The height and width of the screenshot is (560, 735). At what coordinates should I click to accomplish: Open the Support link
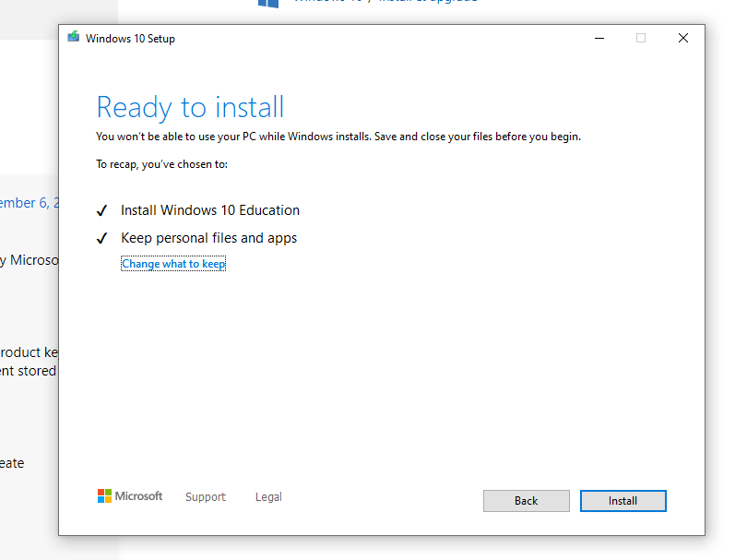[x=206, y=496]
